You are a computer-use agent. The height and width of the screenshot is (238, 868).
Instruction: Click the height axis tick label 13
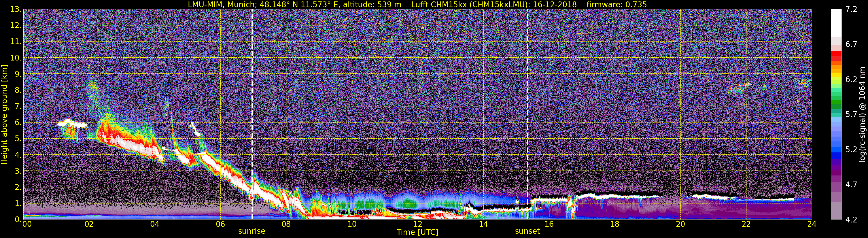point(16,10)
